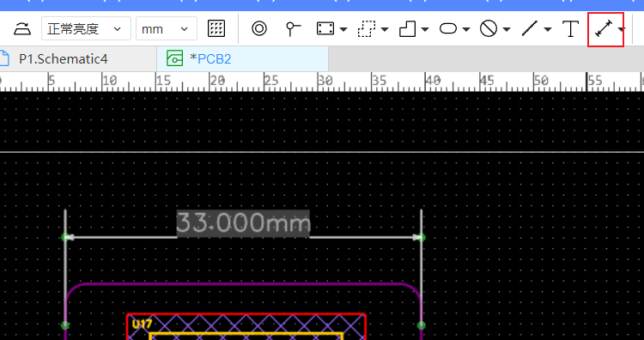Select the line drawing tool
The image size is (644, 340).
(x=530, y=28)
